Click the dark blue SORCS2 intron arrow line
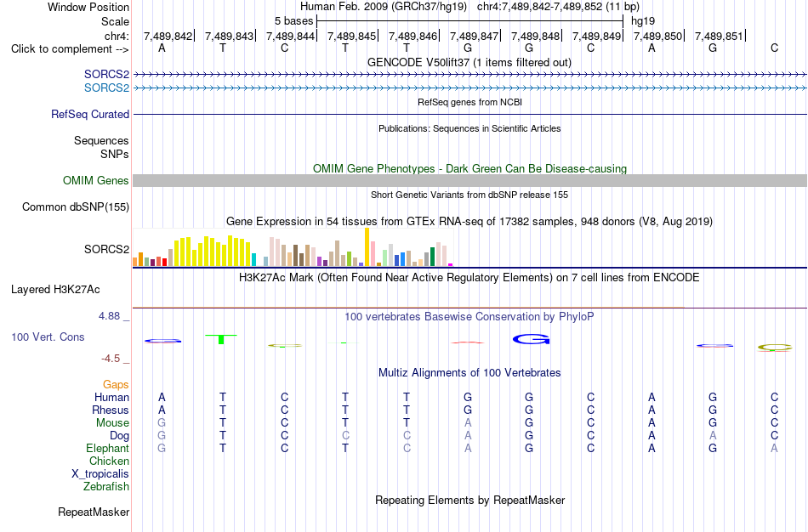This screenshot has height=532, width=808. pyautogui.click(x=470, y=75)
